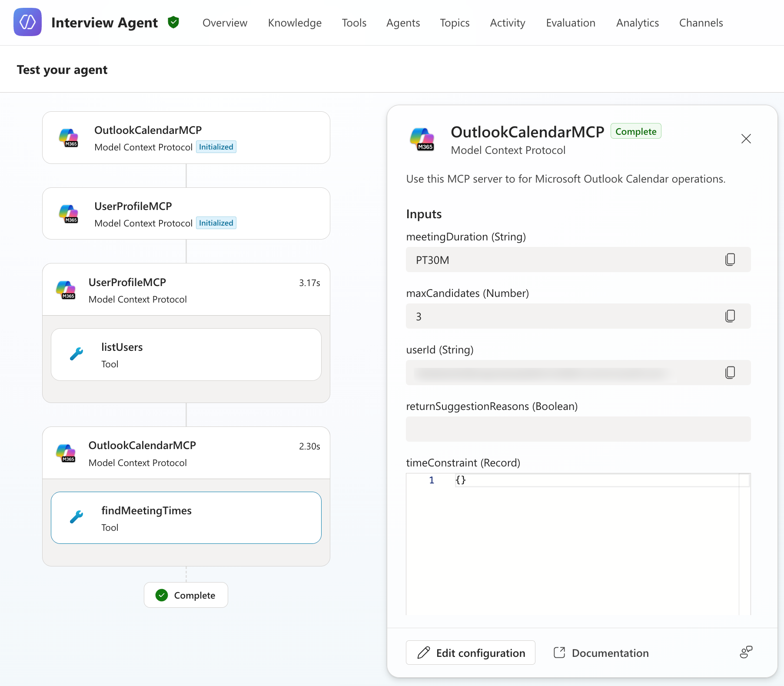Select the UserProfileMCP step with 3.17s
This screenshot has width=784, height=686.
click(186, 290)
